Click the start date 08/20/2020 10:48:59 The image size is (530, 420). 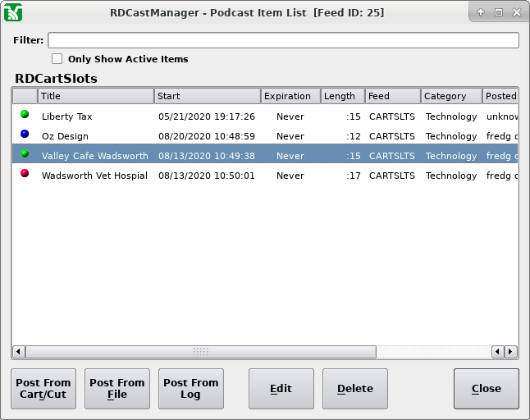207,136
